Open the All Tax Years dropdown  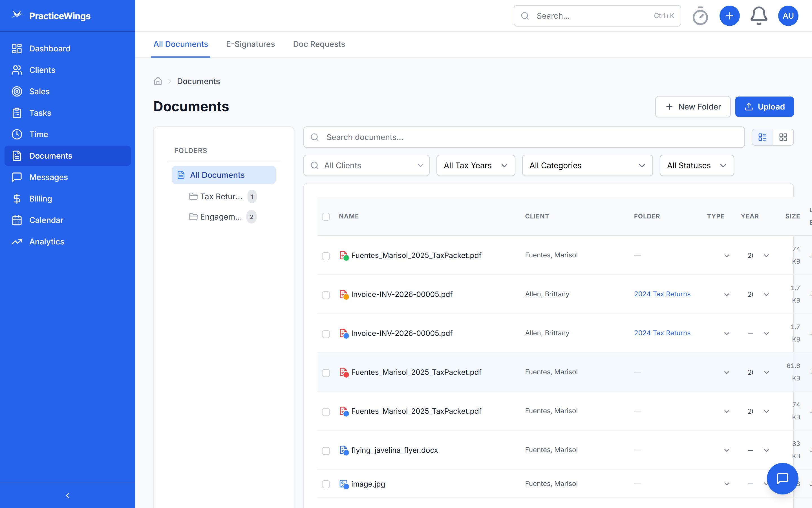[x=475, y=165]
